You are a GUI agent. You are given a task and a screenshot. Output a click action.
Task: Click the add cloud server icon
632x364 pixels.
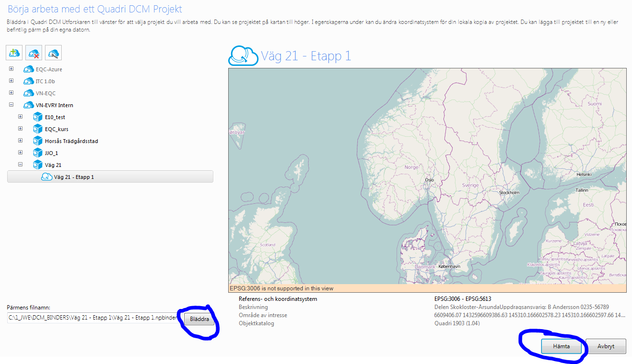point(14,53)
